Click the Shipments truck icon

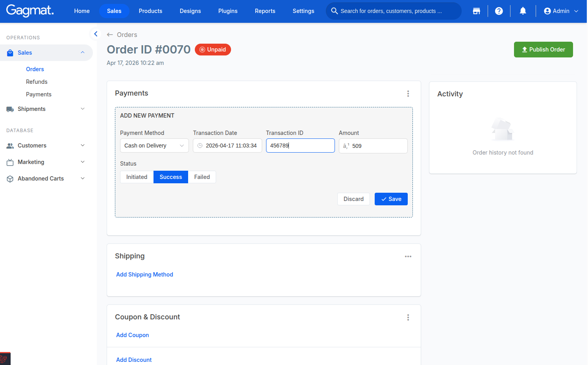pyautogui.click(x=10, y=109)
